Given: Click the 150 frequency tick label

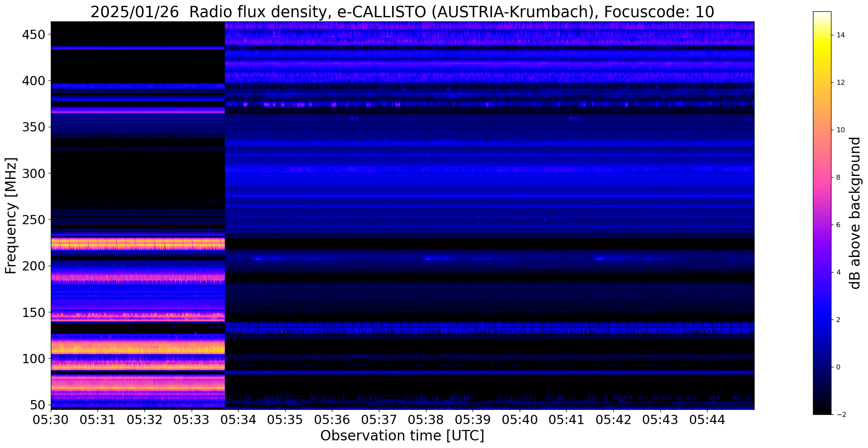Looking at the screenshot, I should point(34,312).
